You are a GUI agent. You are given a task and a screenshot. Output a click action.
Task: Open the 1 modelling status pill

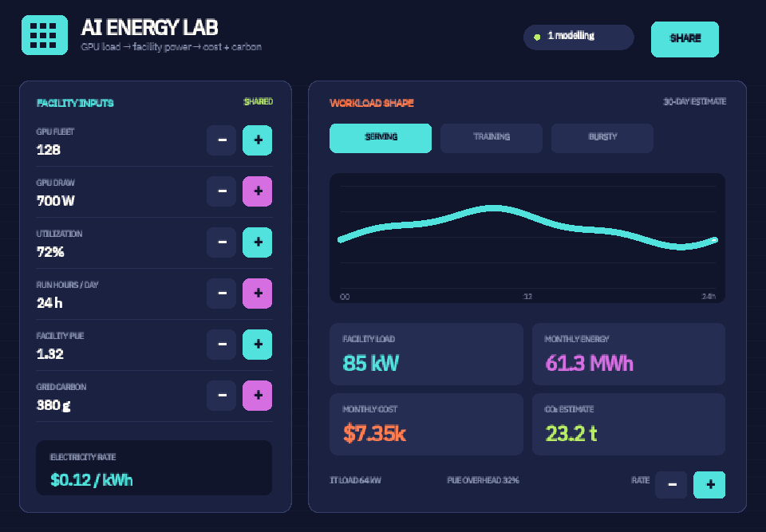(x=578, y=37)
